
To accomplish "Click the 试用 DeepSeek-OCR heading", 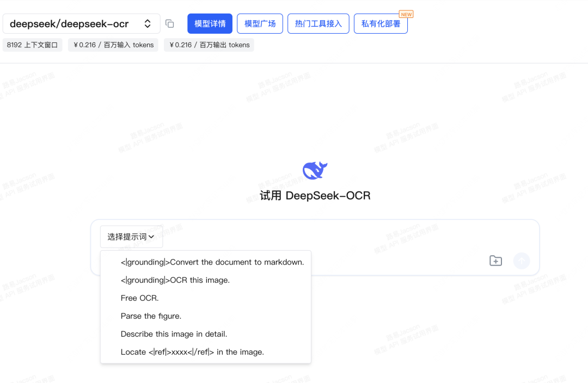I will tap(315, 195).
